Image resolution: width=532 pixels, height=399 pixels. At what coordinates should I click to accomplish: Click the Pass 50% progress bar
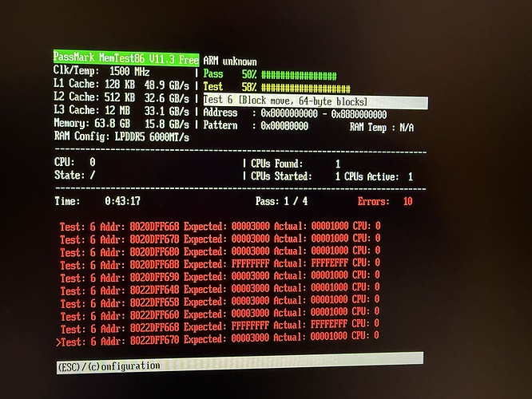pyautogui.click(x=299, y=75)
